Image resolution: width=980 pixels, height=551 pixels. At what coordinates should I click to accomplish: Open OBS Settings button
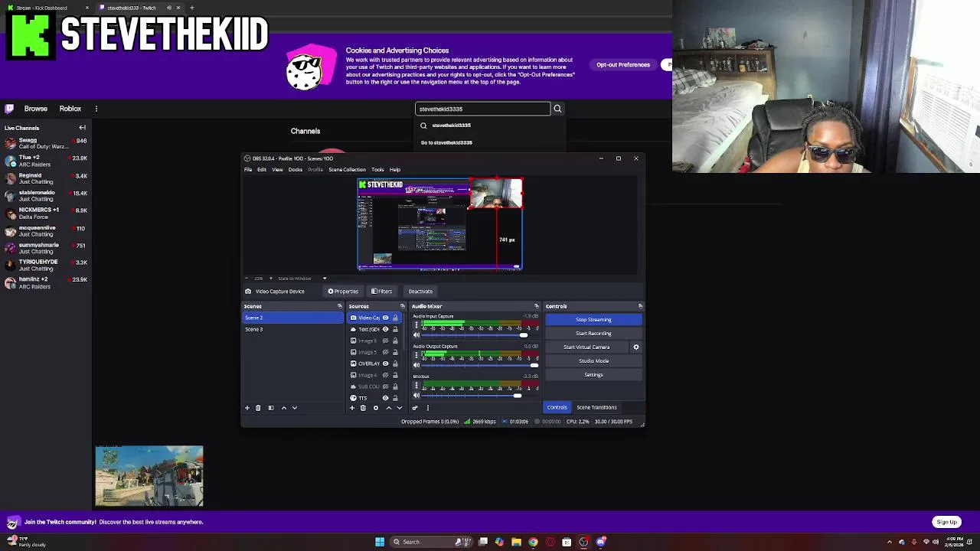(x=593, y=375)
